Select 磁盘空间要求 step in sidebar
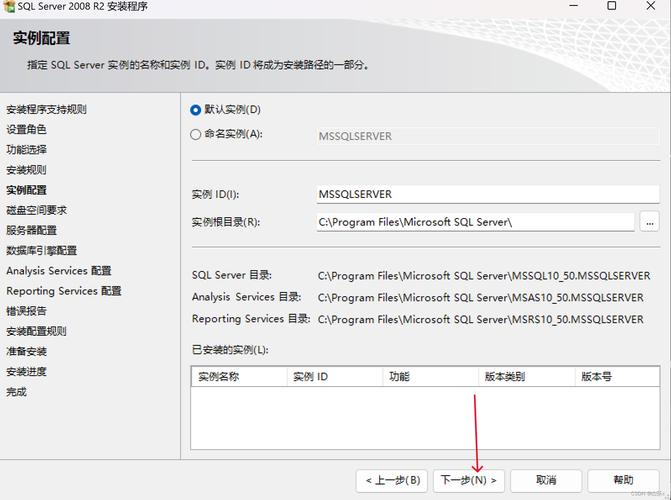The image size is (671, 500). tap(36, 210)
